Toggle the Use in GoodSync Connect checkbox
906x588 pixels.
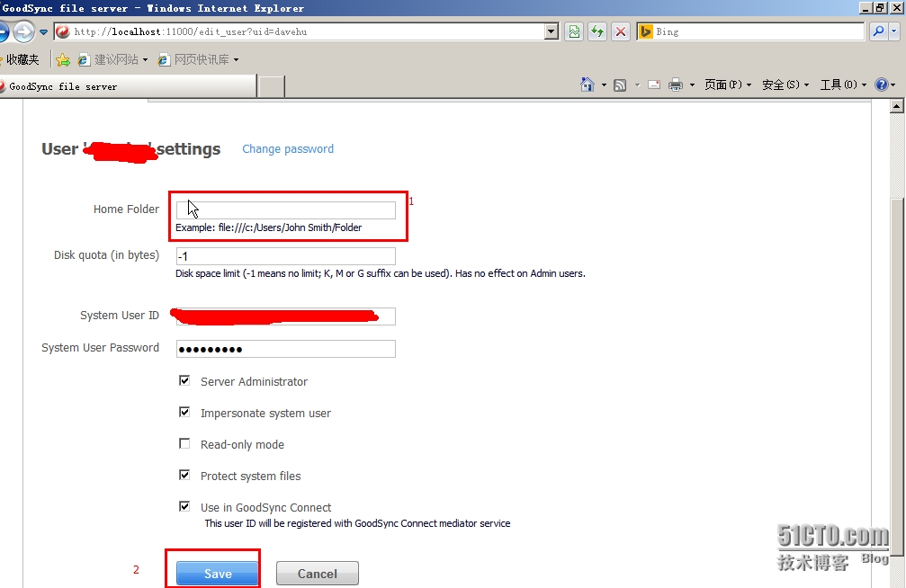(x=184, y=506)
